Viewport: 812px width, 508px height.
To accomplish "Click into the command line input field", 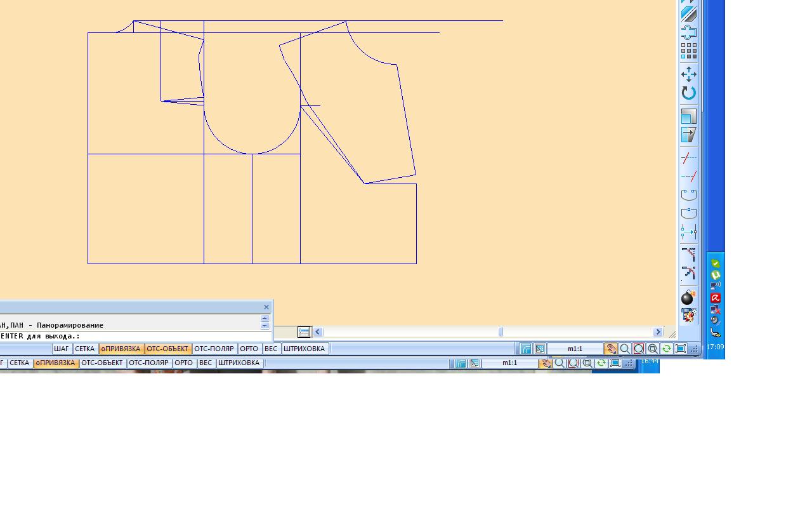I will [135, 336].
